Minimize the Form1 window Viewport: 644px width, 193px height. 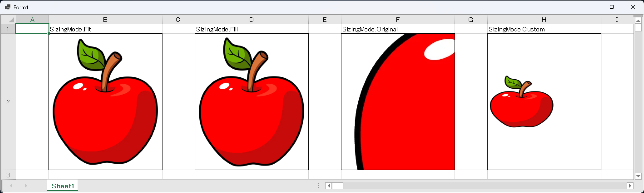click(591, 7)
